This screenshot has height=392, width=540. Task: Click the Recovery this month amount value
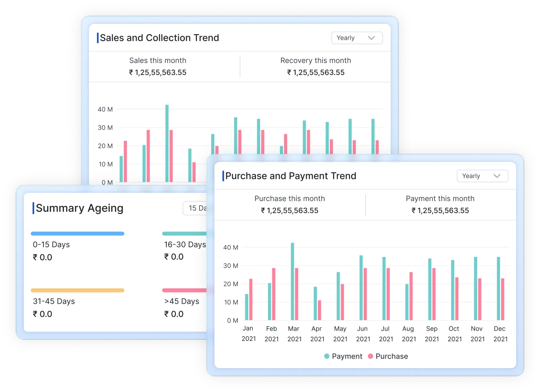point(316,72)
